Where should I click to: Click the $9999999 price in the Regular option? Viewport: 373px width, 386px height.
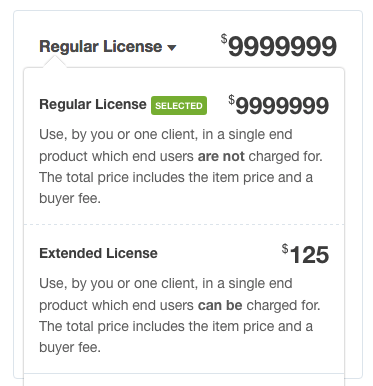click(279, 105)
